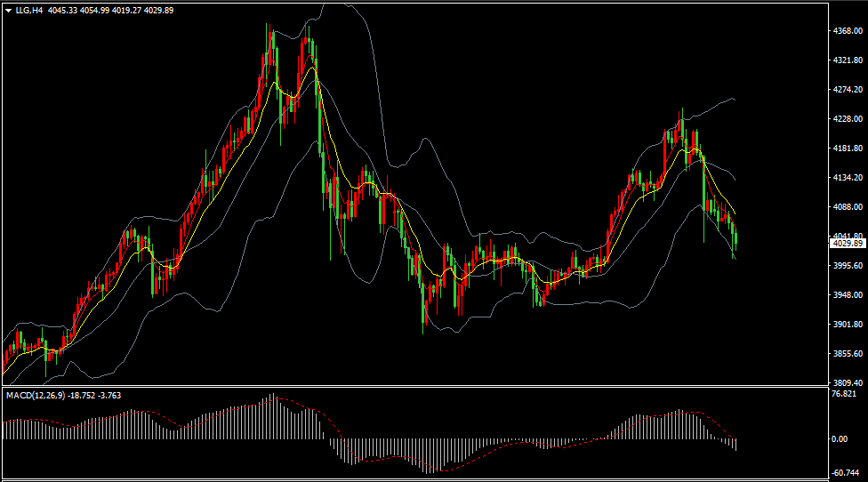Click the MACD scale value 0.00
This screenshot has height=482, width=868.
pos(840,439)
